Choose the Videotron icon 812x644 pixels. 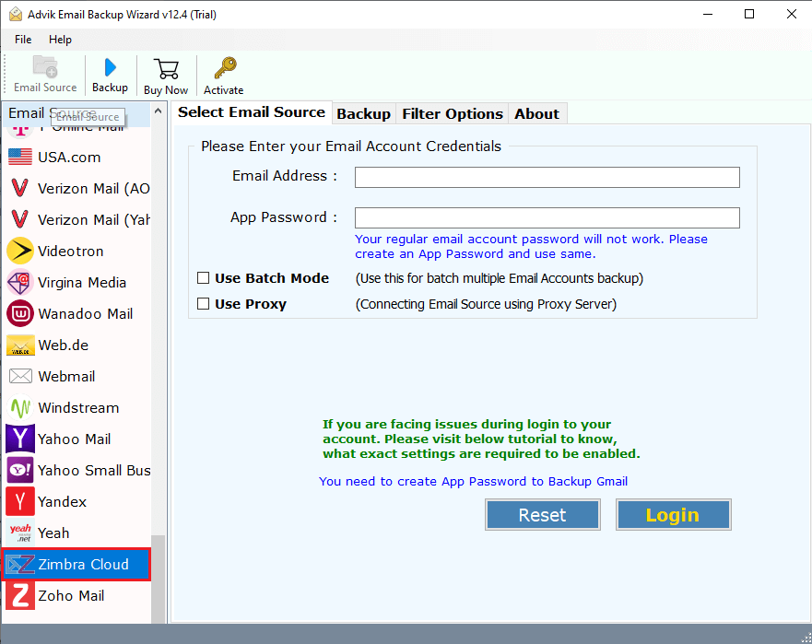tap(20, 251)
